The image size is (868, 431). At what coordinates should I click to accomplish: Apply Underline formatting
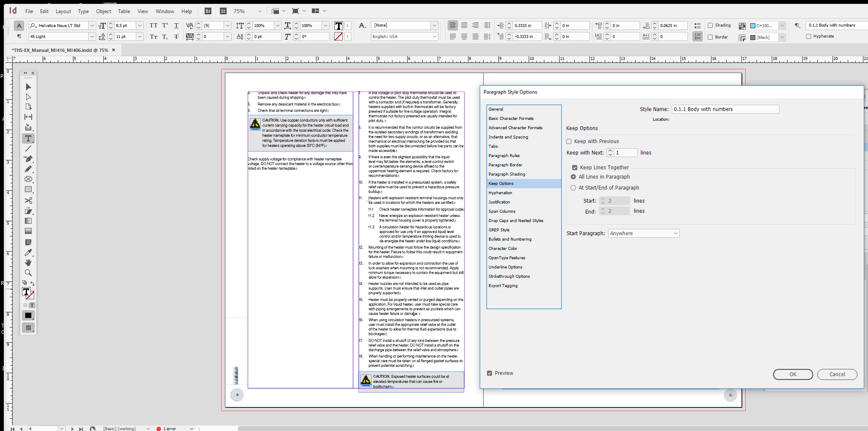pos(176,25)
